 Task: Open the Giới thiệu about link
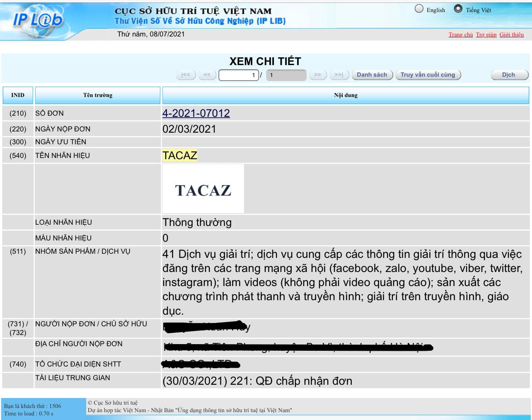point(512,34)
